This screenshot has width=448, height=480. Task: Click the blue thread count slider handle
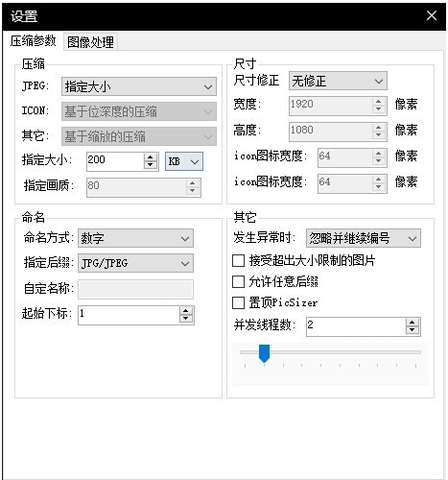264,353
